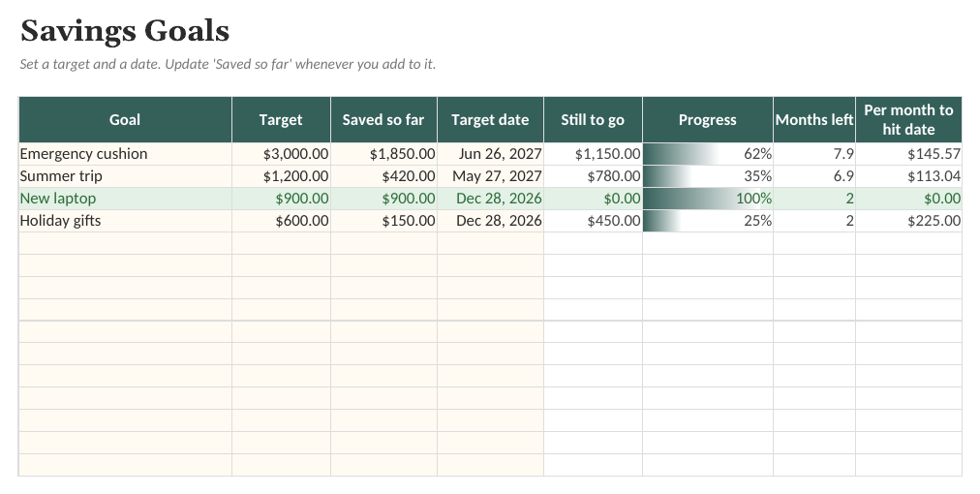Select Holiday gifts' Months left value 2

(814, 221)
